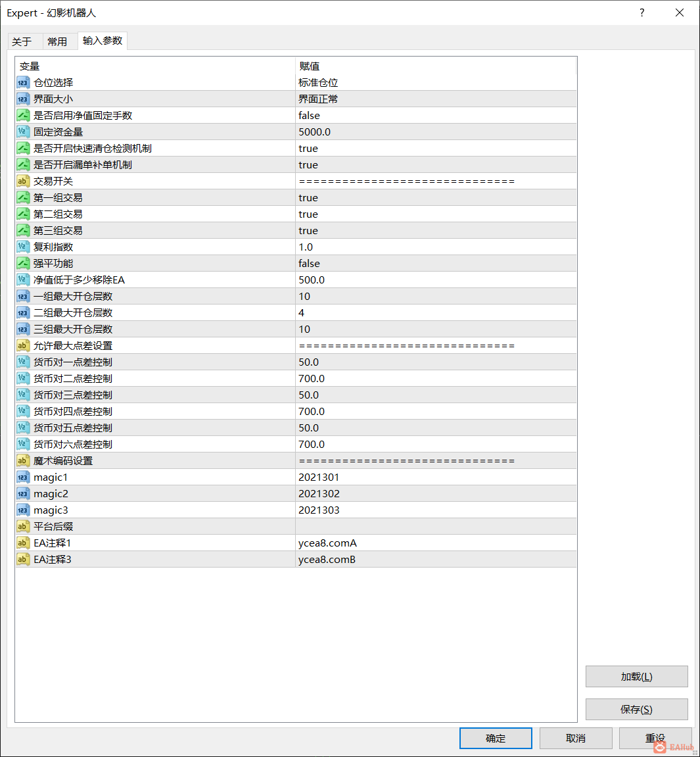Image resolution: width=700 pixels, height=757 pixels.
Task: Click the integer icon beside 三组最大开仓层数
Action: pos(23,329)
